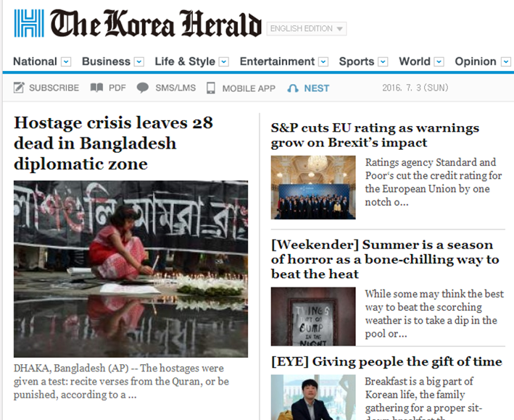Open the Opinion menu section
The width and height of the screenshot is (514, 420).
point(476,62)
